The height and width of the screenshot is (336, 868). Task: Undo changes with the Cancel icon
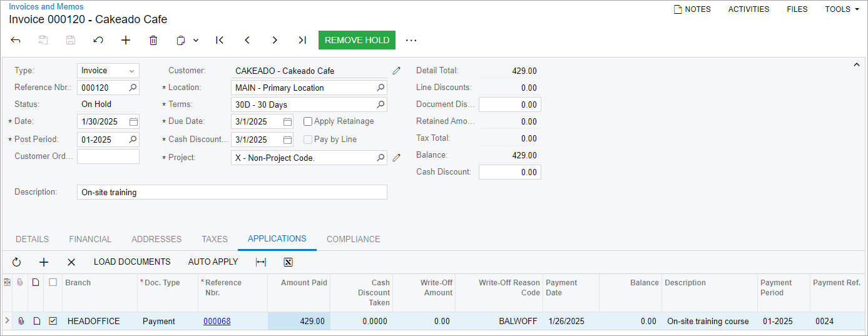tap(98, 40)
